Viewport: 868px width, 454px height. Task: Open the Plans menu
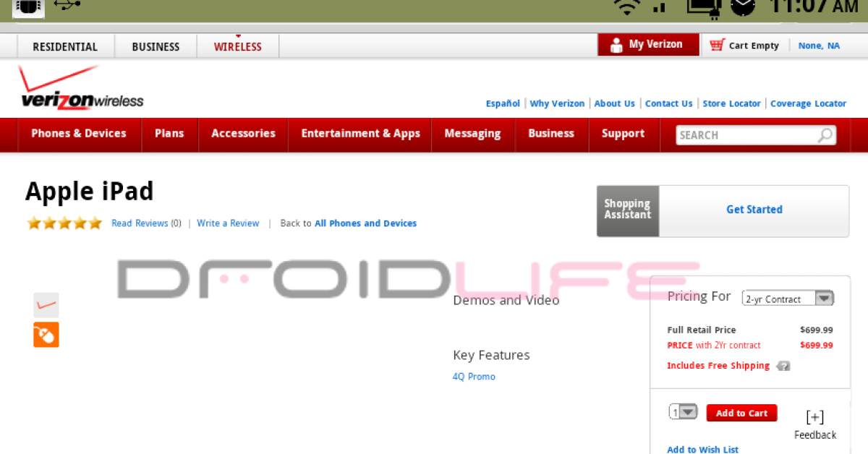pyautogui.click(x=169, y=134)
